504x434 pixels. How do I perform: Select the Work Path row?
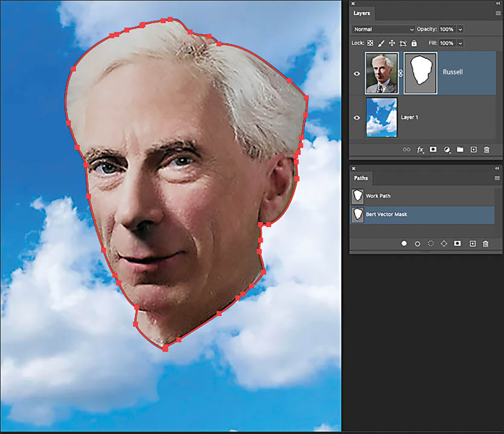point(422,196)
